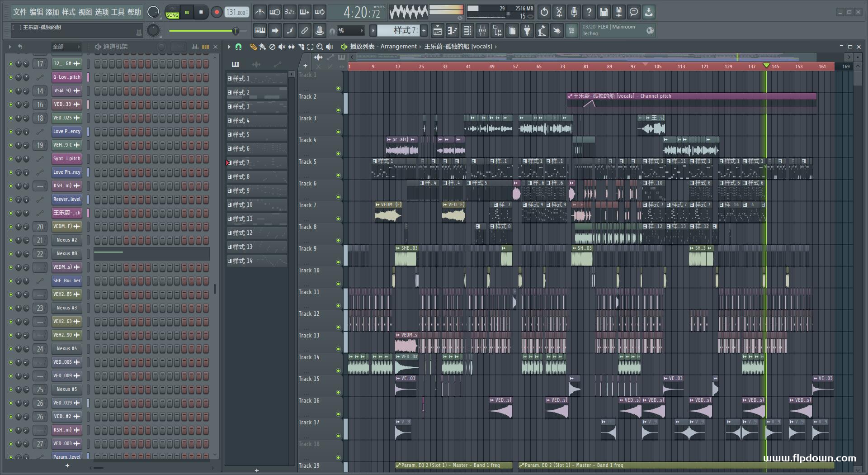Image resolution: width=868 pixels, height=475 pixels.
Task: Open the 添加 menu
Action: [52, 12]
